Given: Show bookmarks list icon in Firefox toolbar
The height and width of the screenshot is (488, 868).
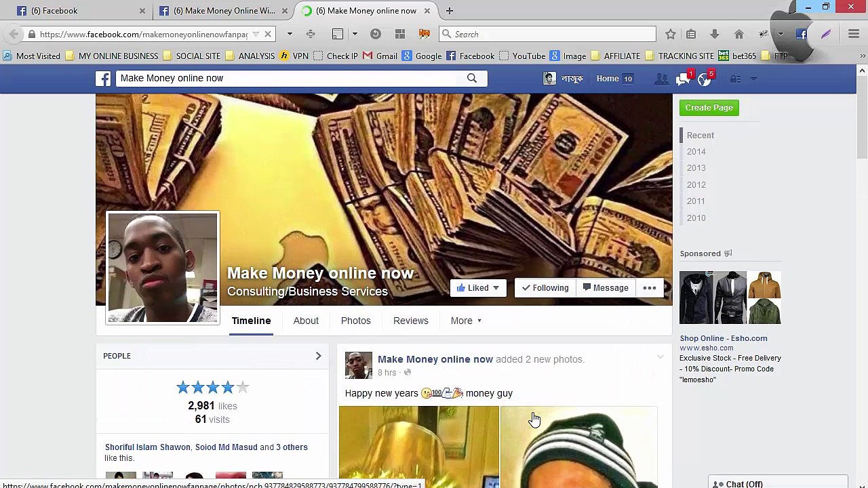Looking at the screenshot, I should 691,34.
